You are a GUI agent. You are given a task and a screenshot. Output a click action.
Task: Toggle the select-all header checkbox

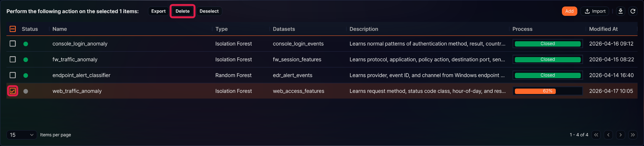(13, 29)
